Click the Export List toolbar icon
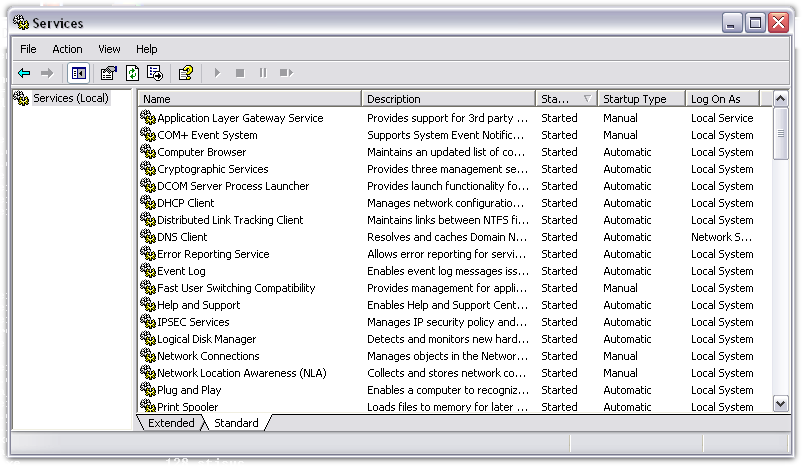The image size is (802, 466). [x=155, y=73]
